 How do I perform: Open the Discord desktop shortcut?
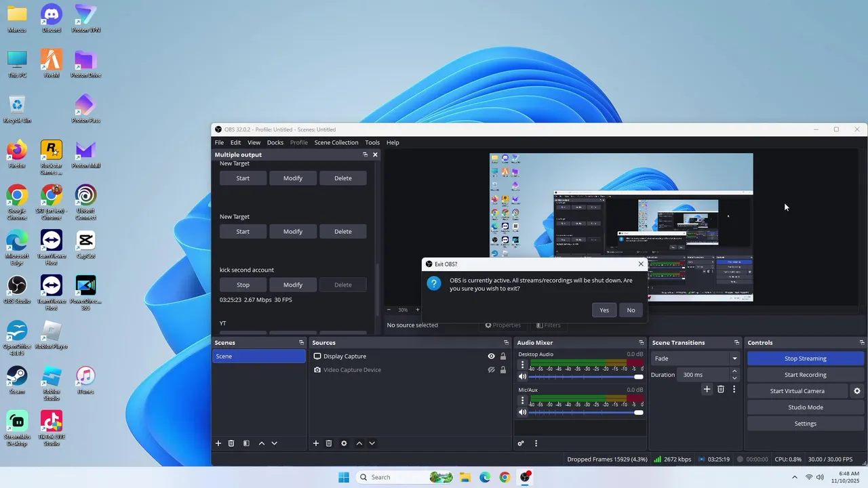[51, 18]
